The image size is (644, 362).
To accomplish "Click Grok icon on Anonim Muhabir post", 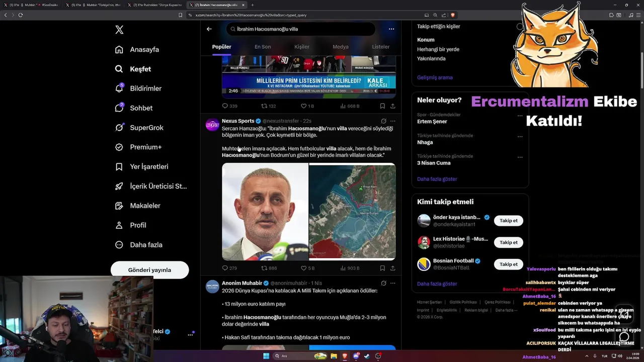I will [x=383, y=284].
